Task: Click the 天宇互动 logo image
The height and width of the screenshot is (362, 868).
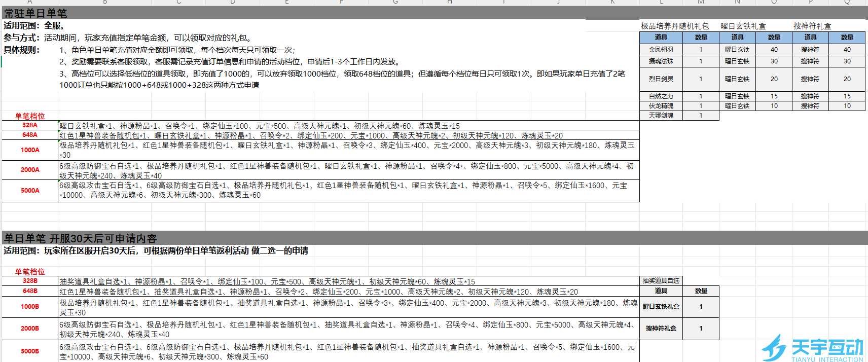Action: [x=812, y=348]
